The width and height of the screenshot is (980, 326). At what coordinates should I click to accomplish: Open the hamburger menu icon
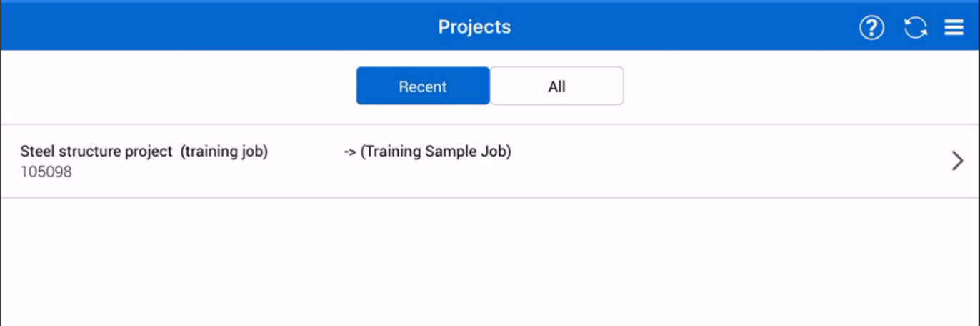954,28
